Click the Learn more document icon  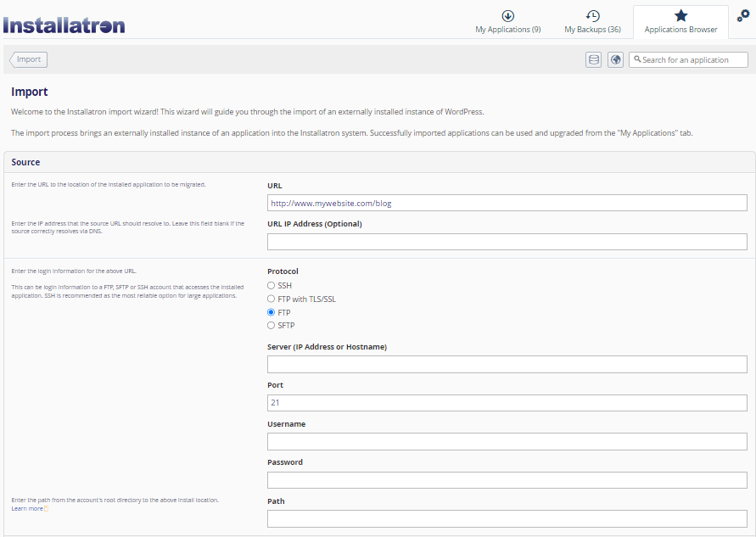tap(47, 509)
